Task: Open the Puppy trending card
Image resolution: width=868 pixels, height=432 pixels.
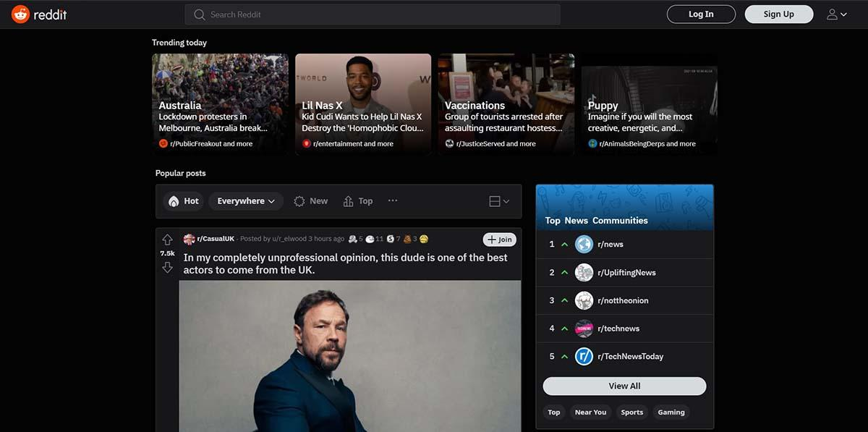Action: (650, 103)
